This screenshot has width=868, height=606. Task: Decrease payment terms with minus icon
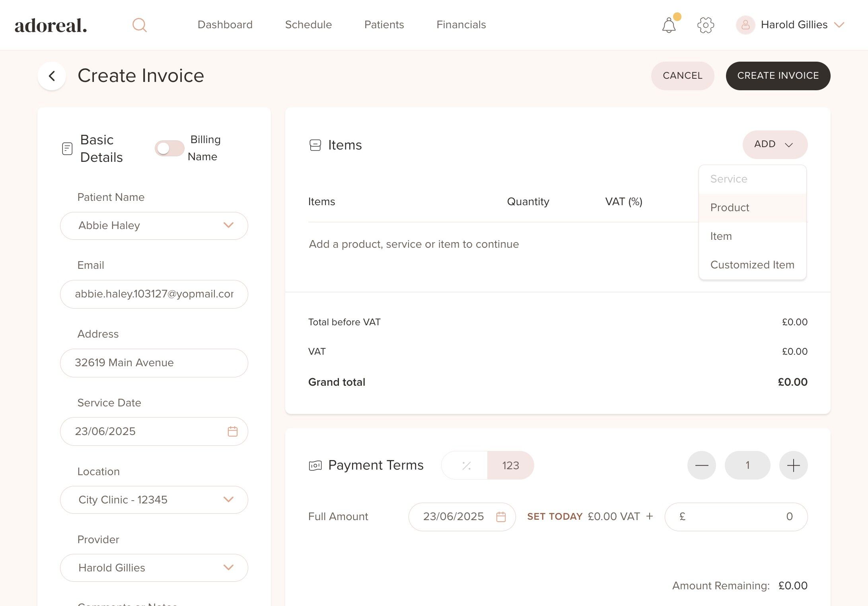[x=701, y=465]
